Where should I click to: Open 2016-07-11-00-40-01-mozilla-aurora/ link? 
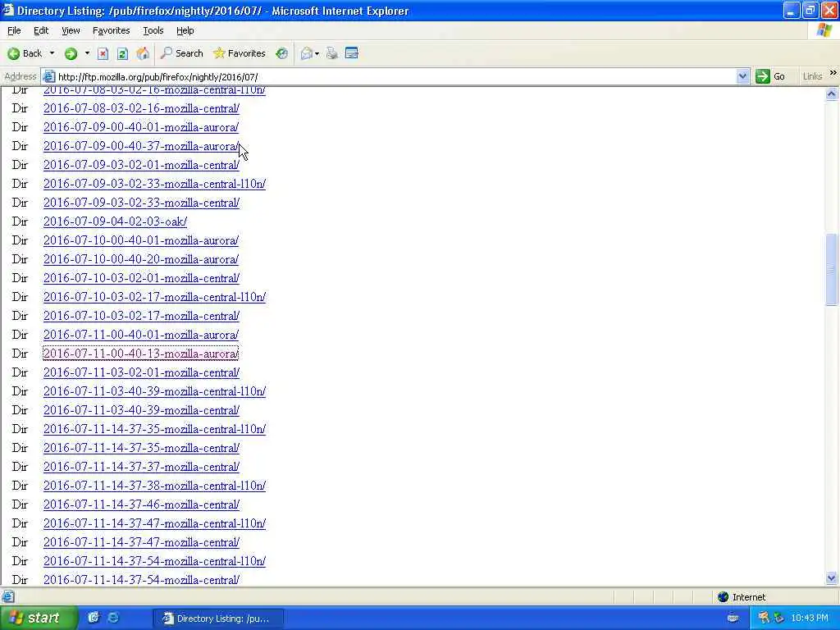(141, 335)
